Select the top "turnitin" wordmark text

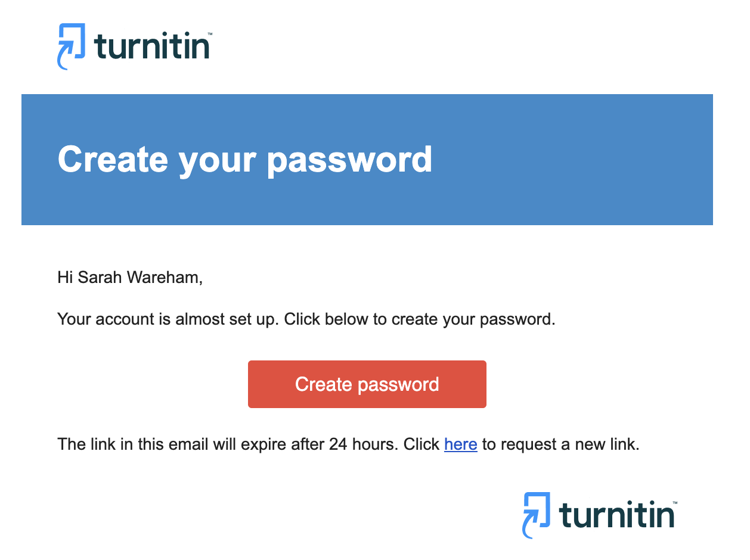pyautogui.click(x=151, y=46)
